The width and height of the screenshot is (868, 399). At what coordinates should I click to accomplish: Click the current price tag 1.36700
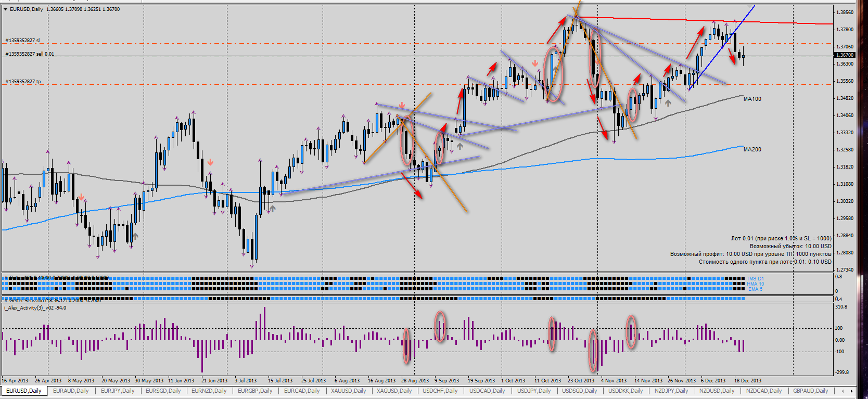(x=845, y=55)
